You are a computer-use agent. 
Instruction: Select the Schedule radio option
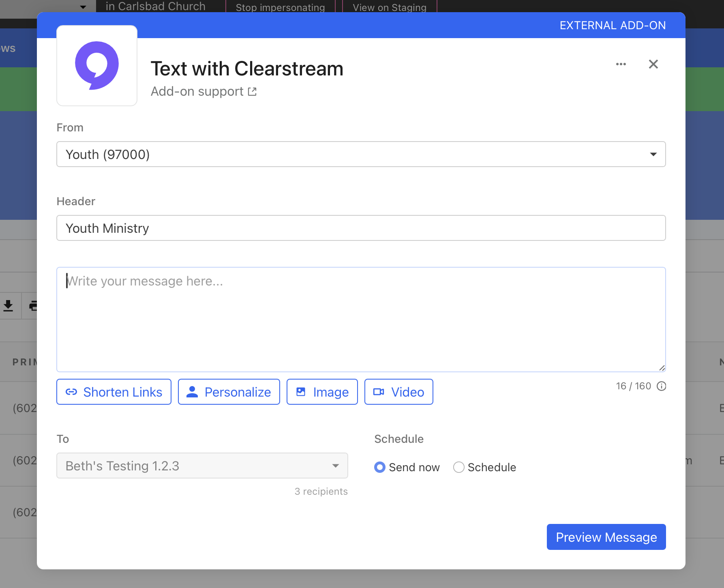point(458,467)
